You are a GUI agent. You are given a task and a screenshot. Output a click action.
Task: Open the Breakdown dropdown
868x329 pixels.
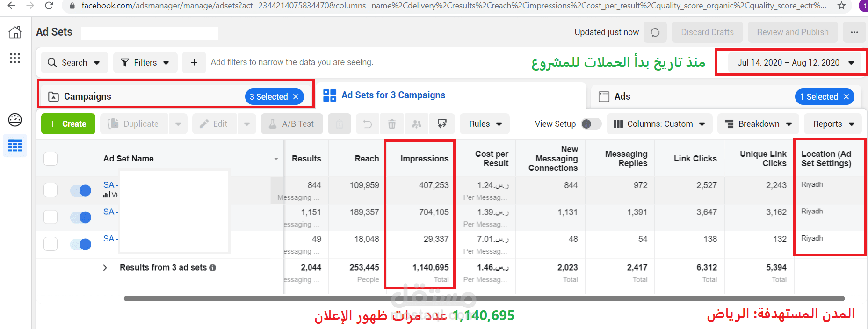tap(758, 124)
